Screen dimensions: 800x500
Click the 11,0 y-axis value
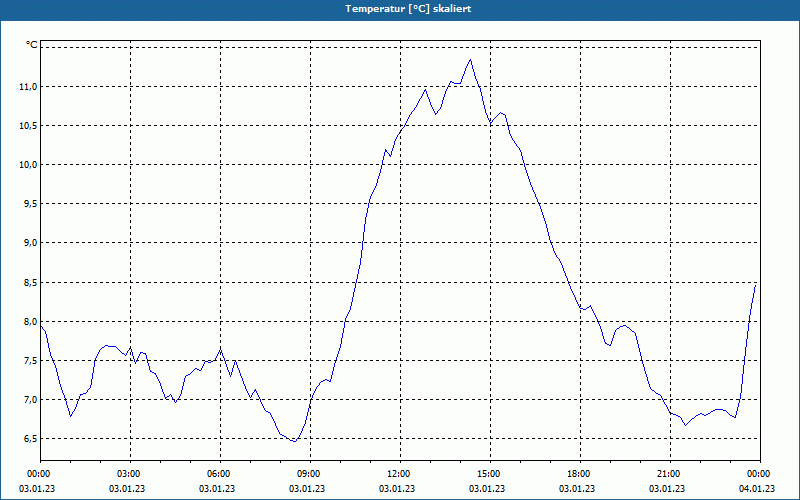click(x=28, y=87)
